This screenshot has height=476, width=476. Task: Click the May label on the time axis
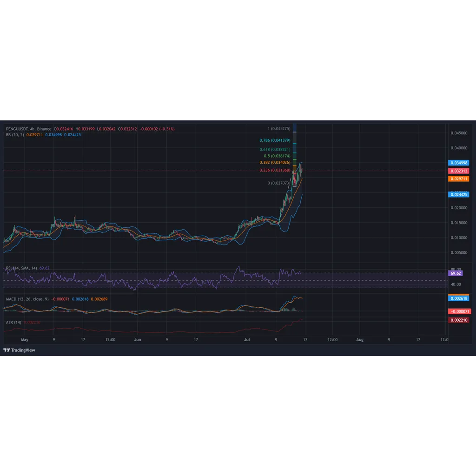25,340
